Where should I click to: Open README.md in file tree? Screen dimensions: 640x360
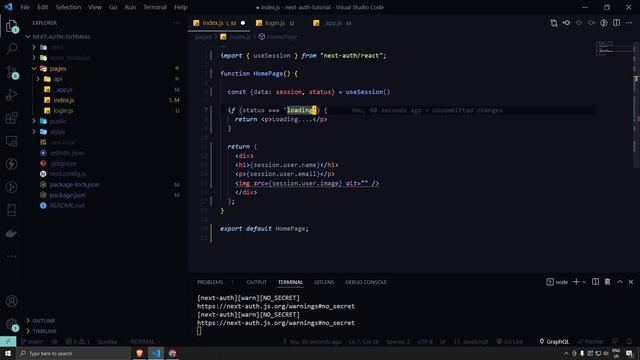(67, 205)
